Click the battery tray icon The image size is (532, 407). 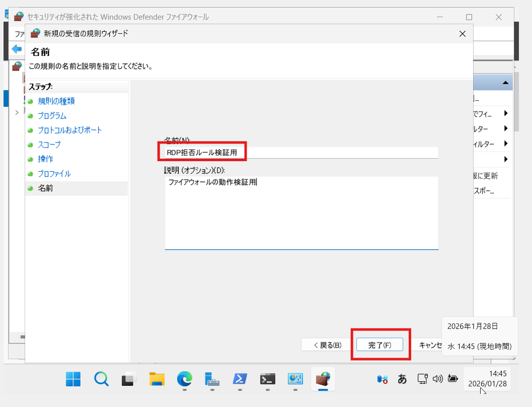tap(452, 378)
